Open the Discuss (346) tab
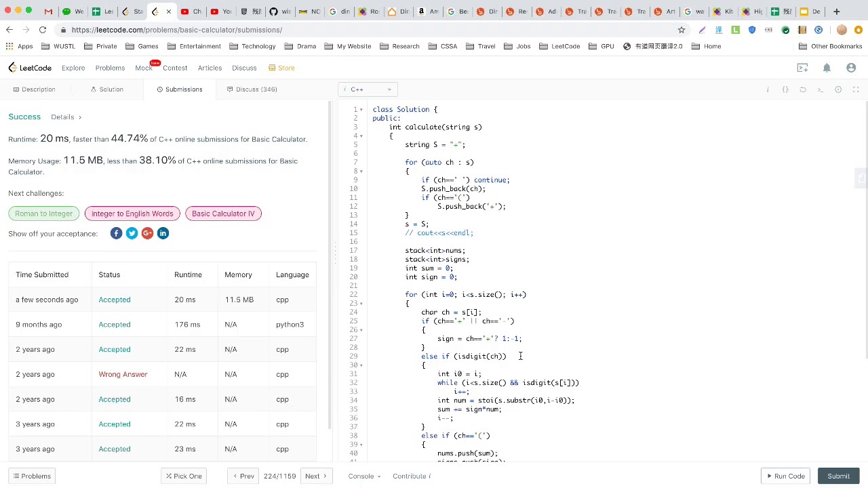Viewport: 868px width, 488px height. [x=252, y=89]
